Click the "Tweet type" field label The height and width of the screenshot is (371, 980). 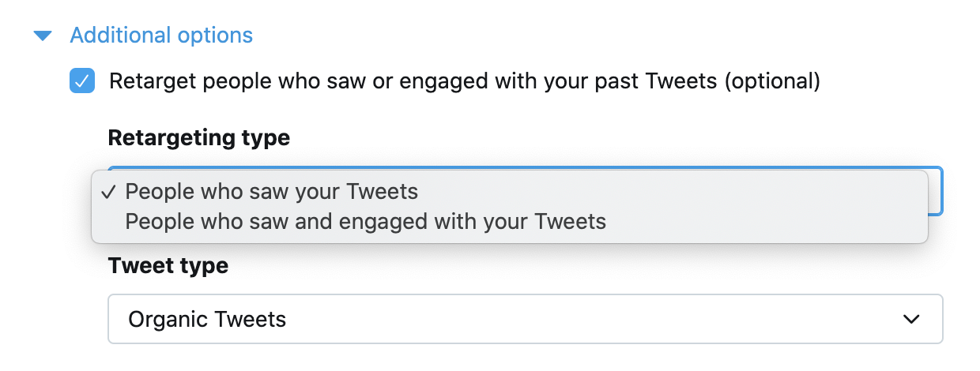click(x=168, y=266)
